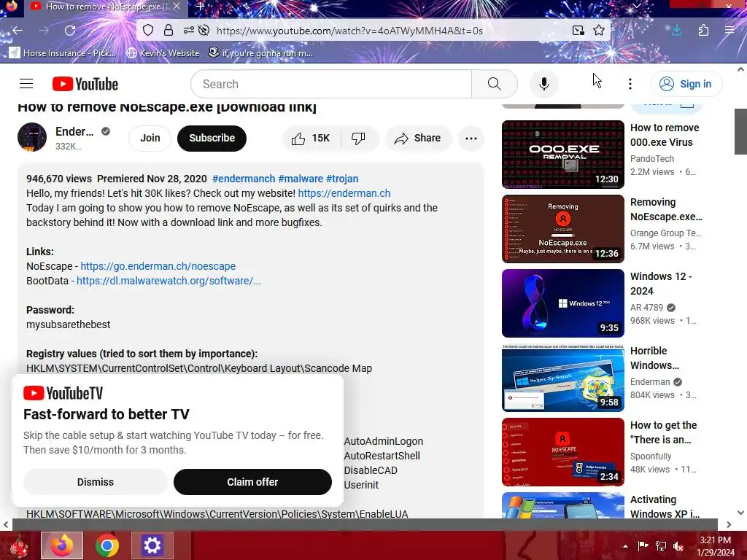Open picture-in-picture from address bar
This screenshot has width=747, height=560.
pyautogui.click(x=578, y=31)
